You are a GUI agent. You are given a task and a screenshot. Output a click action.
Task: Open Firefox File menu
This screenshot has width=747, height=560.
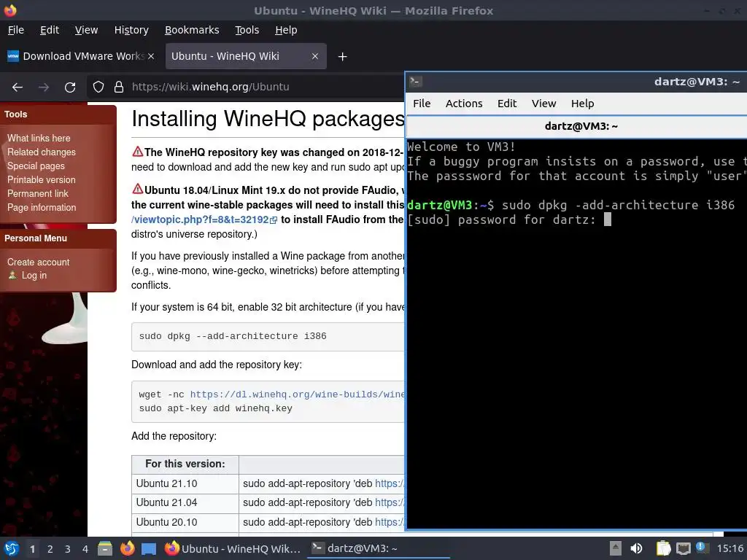[16, 30]
